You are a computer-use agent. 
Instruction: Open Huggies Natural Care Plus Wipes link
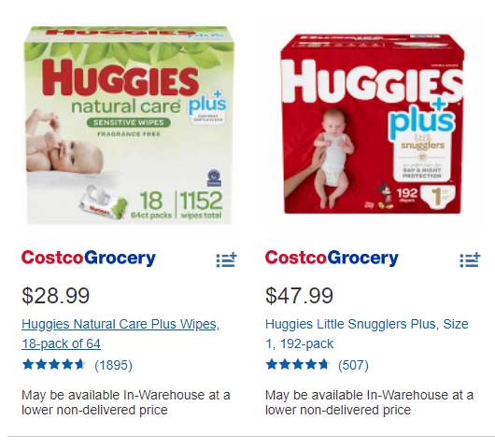120,334
